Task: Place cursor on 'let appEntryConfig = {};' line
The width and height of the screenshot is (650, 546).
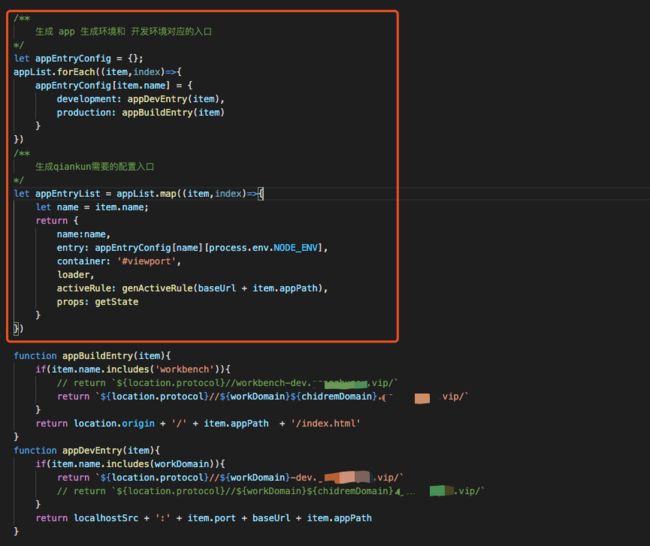Action: (x=78, y=58)
